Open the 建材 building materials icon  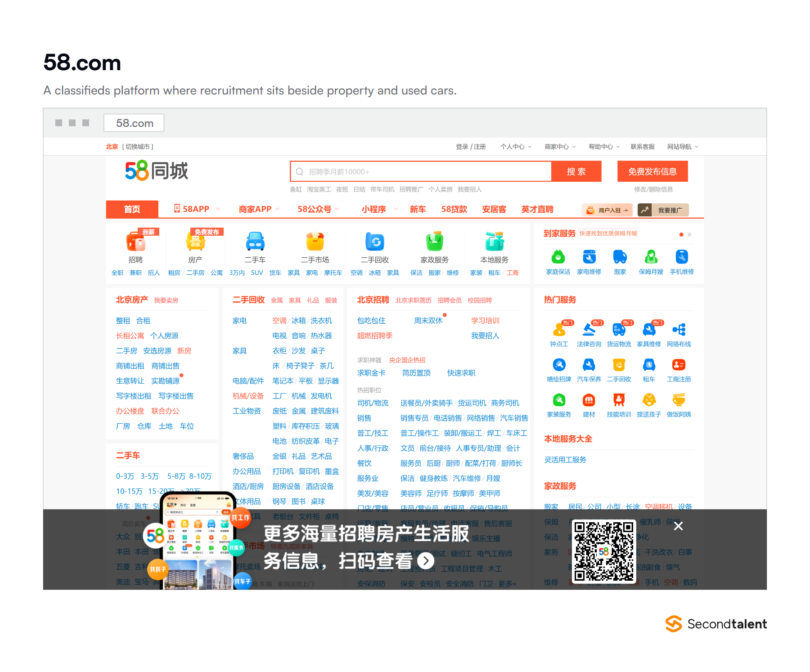pyautogui.click(x=589, y=400)
